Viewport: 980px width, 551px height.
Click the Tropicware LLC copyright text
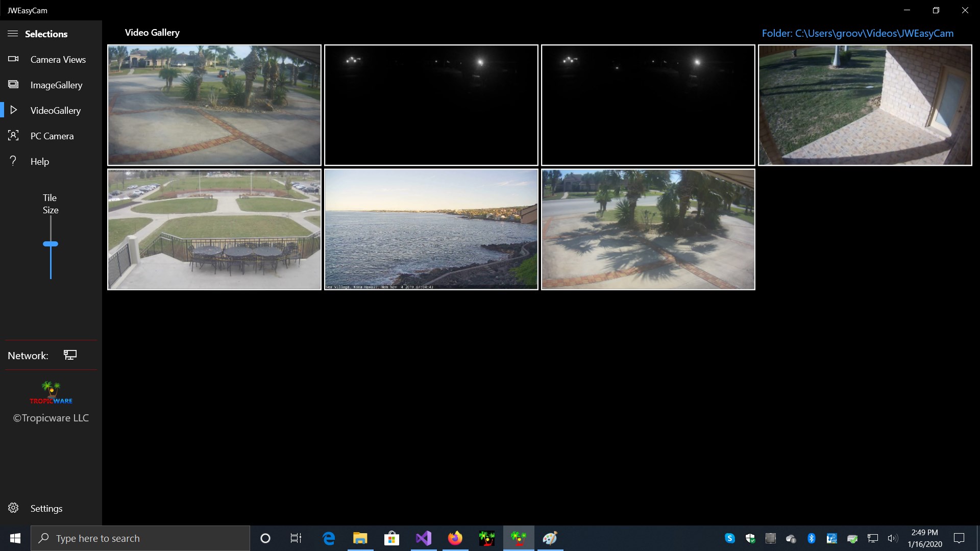point(51,418)
